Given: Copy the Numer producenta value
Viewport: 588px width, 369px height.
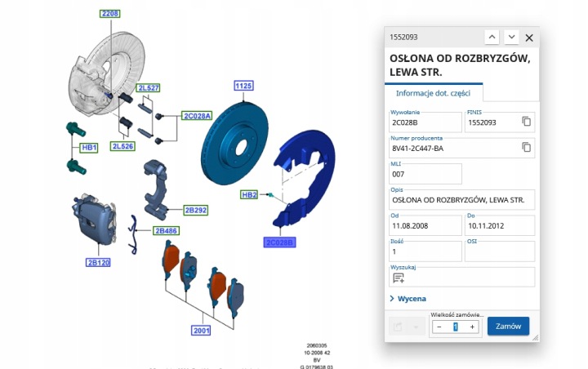Looking at the screenshot, I should (x=526, y=147).
